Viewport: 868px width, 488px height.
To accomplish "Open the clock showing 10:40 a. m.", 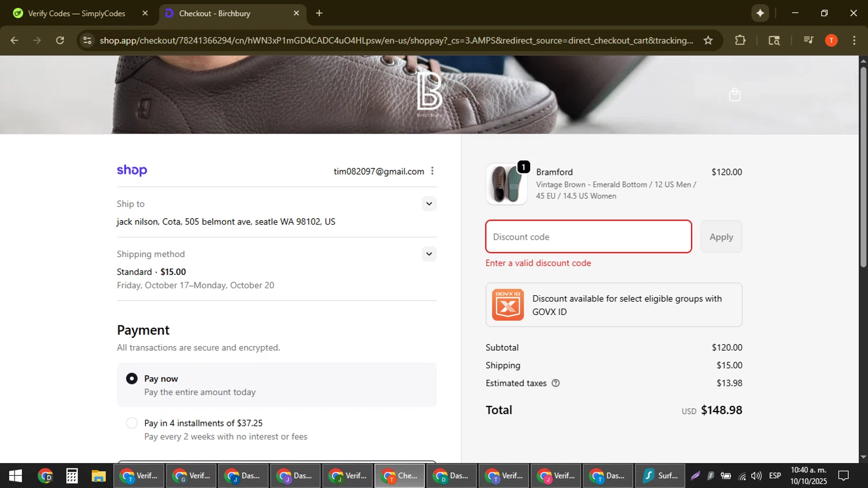I will pos(808,476).
